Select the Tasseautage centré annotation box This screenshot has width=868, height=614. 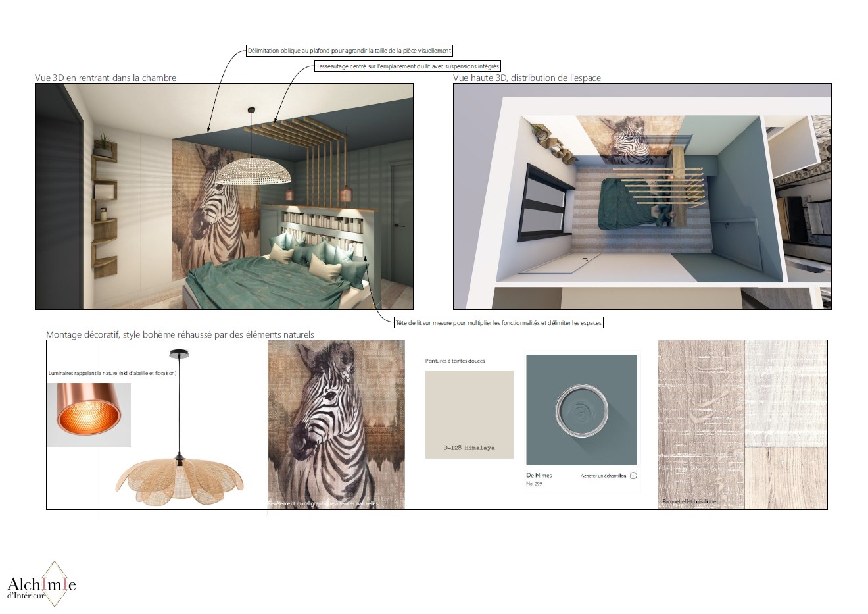pyautogui.click(x=408, y=66)
